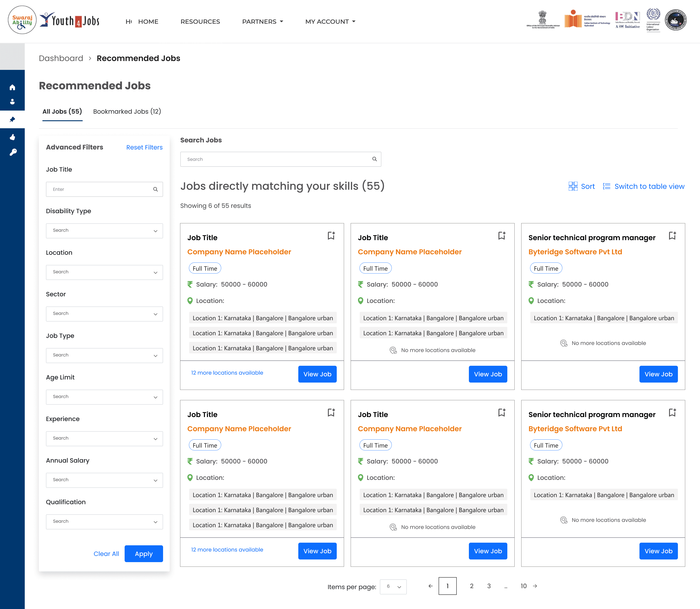The height and width of the screenshot is (609, 700).
Task: Click the Apply filters button
Action: click(x=143, y=553)
